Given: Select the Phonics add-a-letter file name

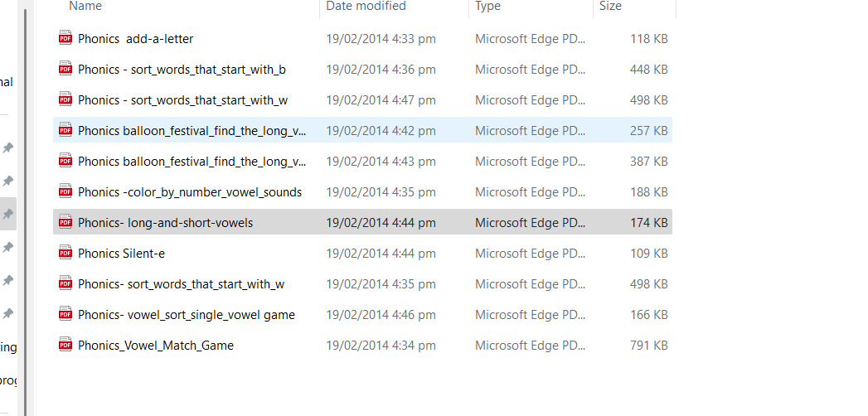Looking at the screenshot, I should click(x=136, y=39).
